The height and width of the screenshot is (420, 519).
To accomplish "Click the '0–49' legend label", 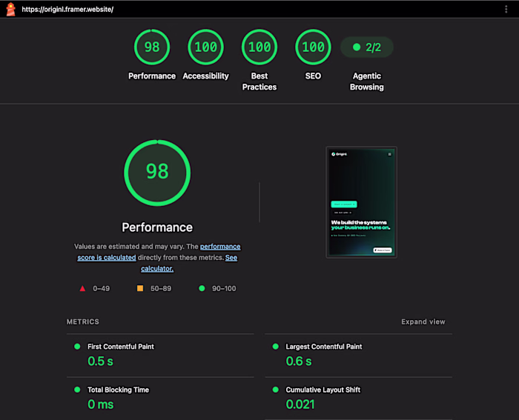I will (102, 288).
